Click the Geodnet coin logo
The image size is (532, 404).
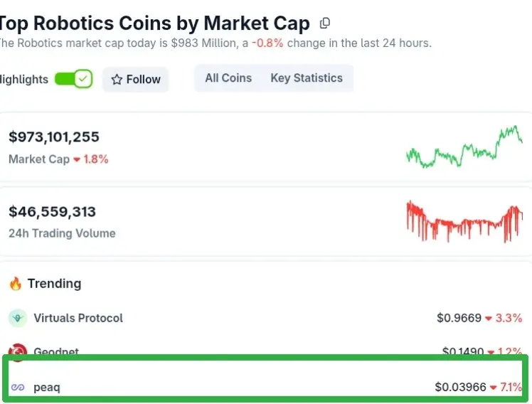[x=18, y=351]
